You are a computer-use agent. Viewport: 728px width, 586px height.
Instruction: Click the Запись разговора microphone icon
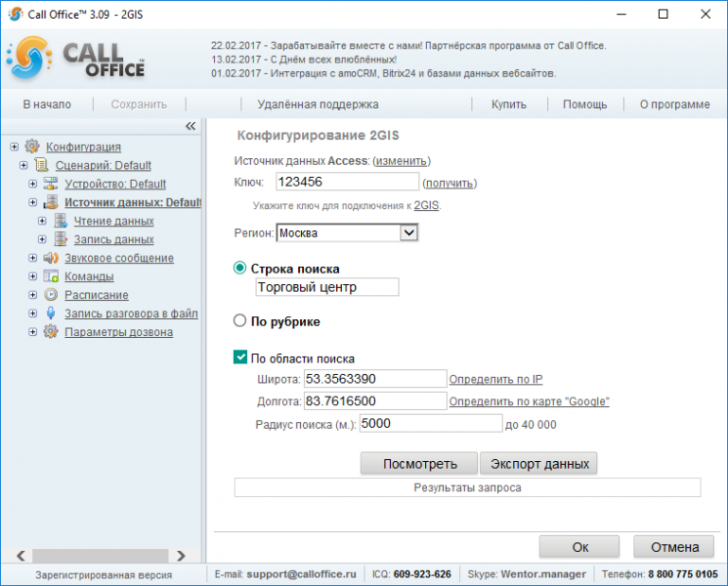point(51,314)
